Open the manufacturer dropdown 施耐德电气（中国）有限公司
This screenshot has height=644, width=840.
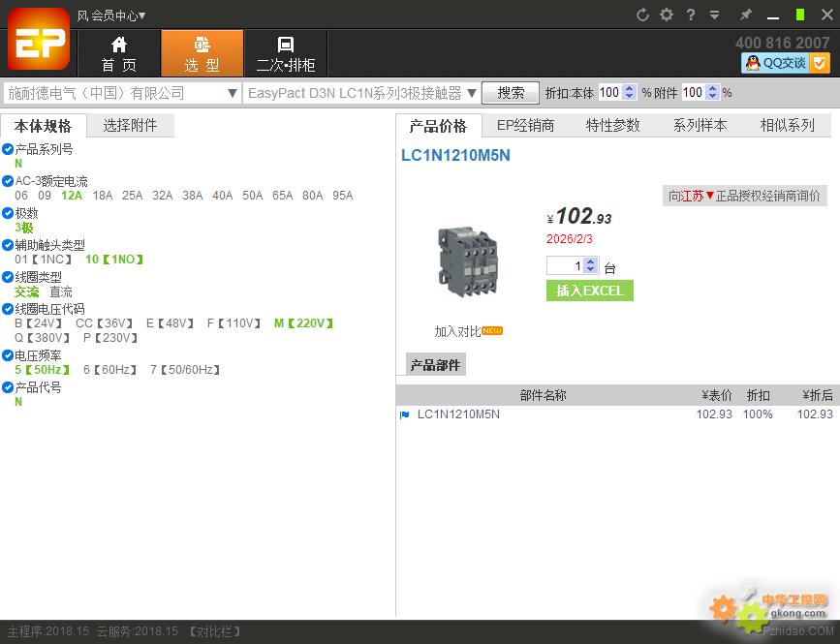pyautogui.click(x=232, y=92)
